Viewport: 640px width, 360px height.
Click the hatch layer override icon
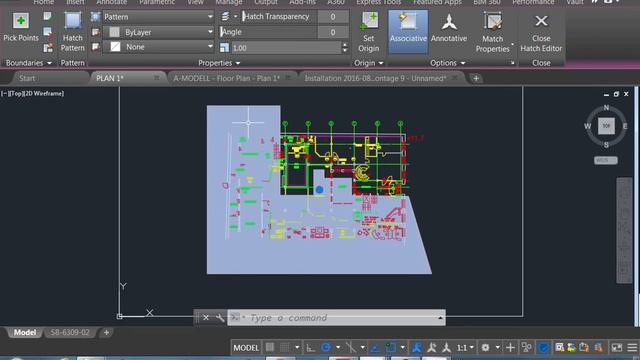coord(225,17)
